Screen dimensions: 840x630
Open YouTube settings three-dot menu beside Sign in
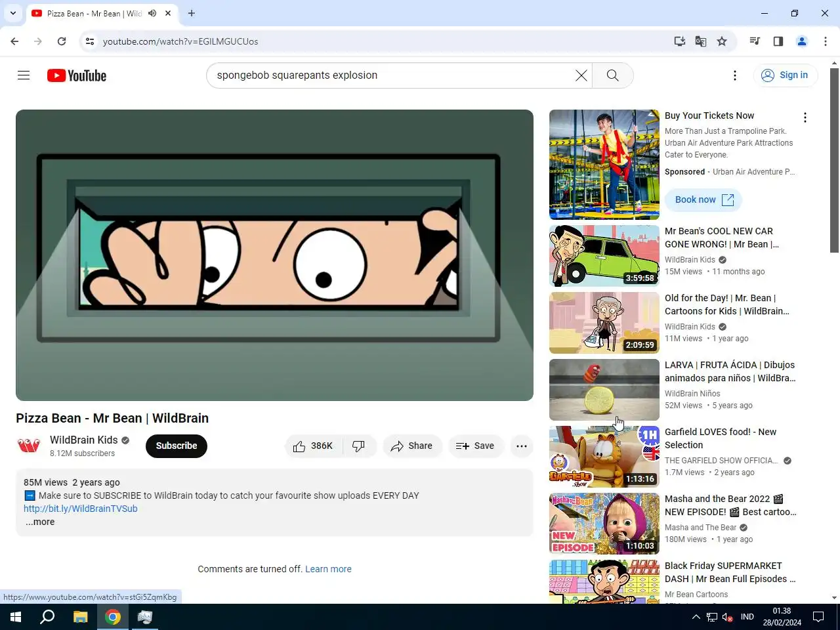(x=735, y=75)
